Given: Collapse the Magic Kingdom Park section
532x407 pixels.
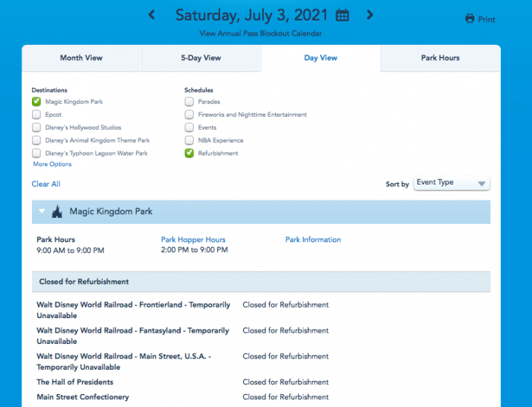Looking at the screenshot, I should [43, 212].
